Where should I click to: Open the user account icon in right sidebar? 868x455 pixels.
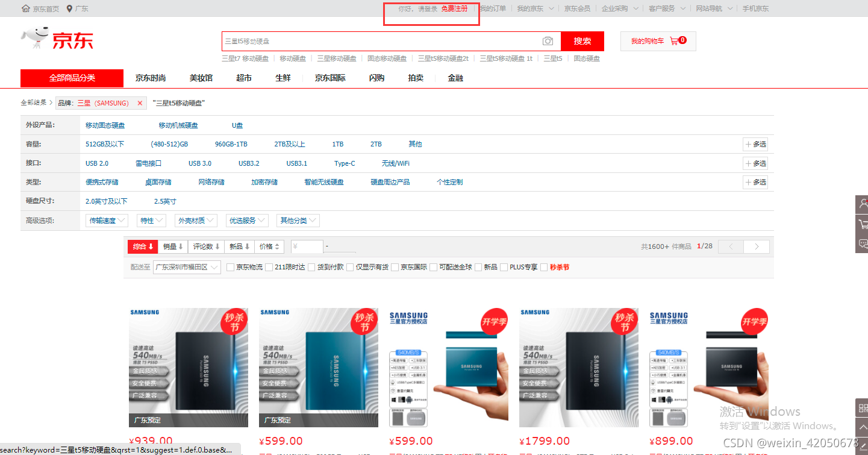point(863,204)
